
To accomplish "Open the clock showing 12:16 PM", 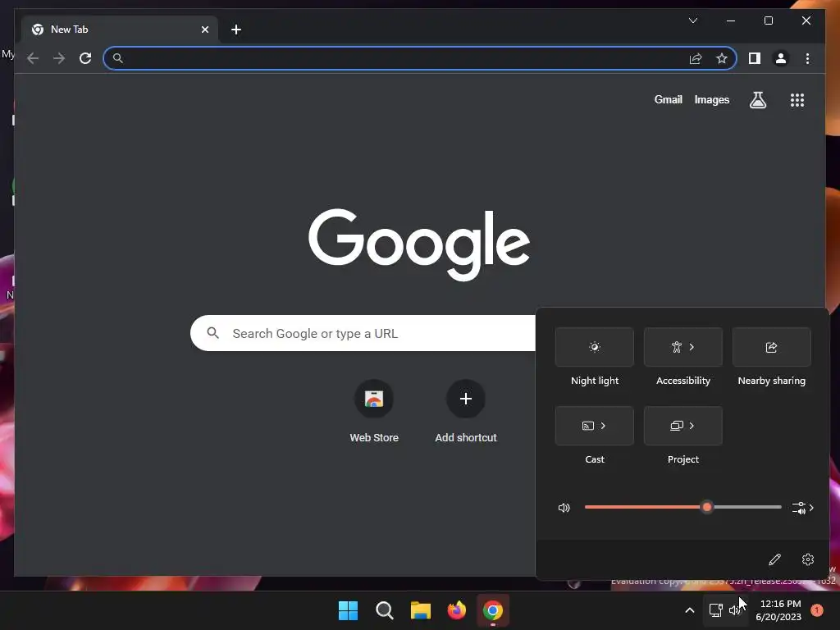I will [778, 610].
